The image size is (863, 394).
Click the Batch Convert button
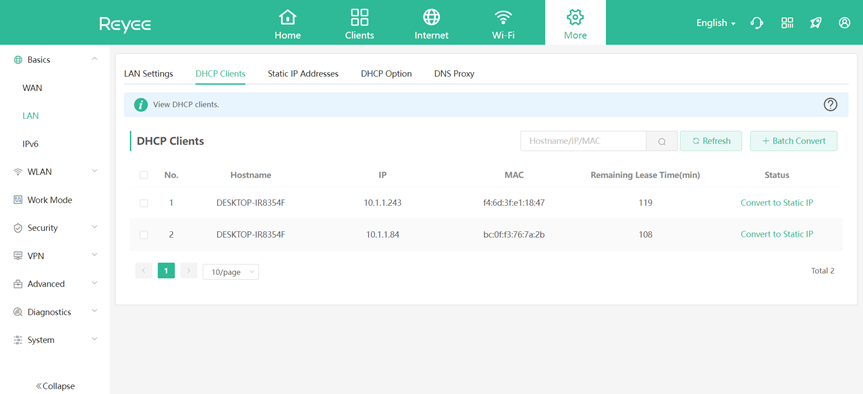[x=794, y=141]
